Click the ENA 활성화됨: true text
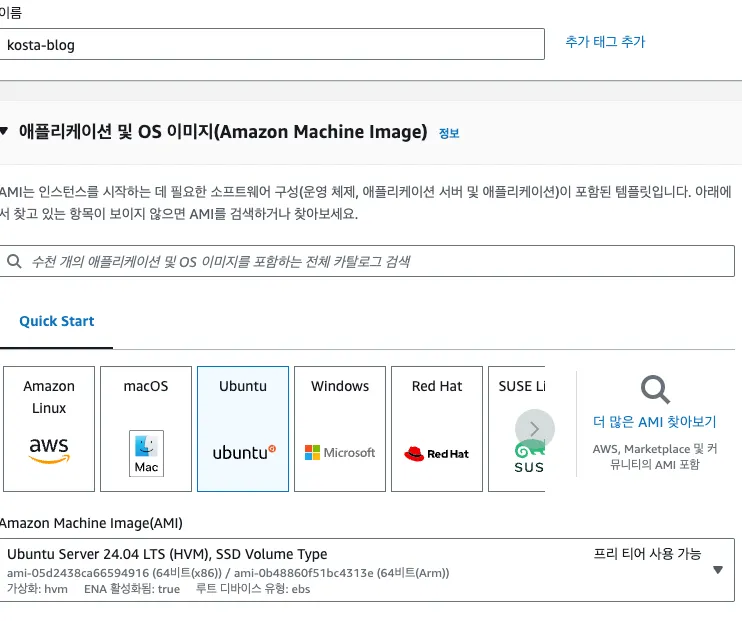742x621 pixels. [132, 589]
